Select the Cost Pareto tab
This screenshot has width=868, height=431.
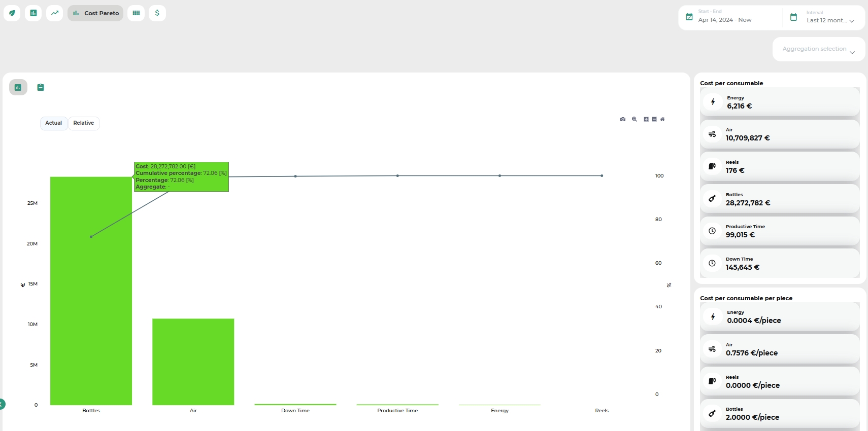pos(95,13)
